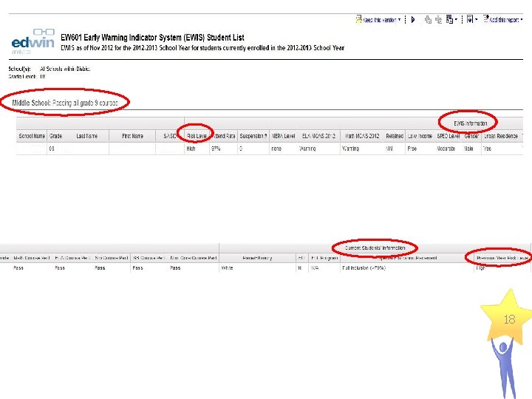This screenshot has width=532, height=399.
Task: Click the Sci Course Perf column header
Action: [x=112, y=258]
